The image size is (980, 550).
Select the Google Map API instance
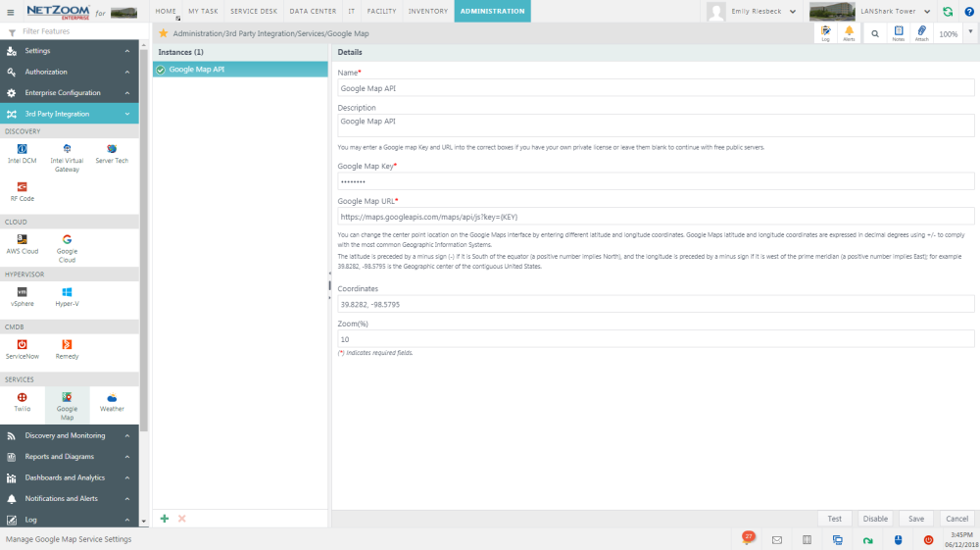tap(240, 70)
